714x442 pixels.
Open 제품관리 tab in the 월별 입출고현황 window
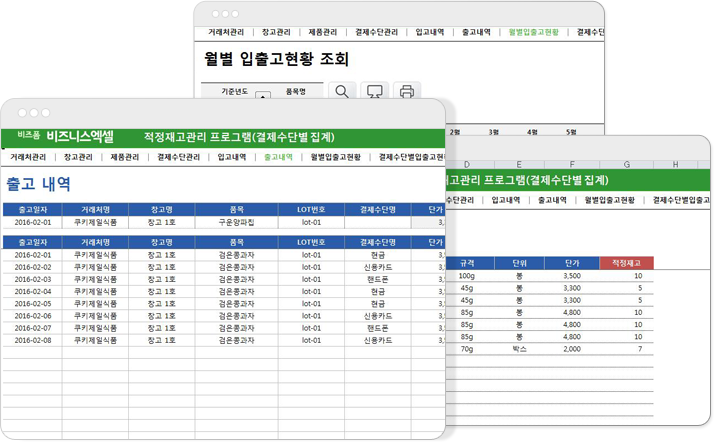coord(323,32)
